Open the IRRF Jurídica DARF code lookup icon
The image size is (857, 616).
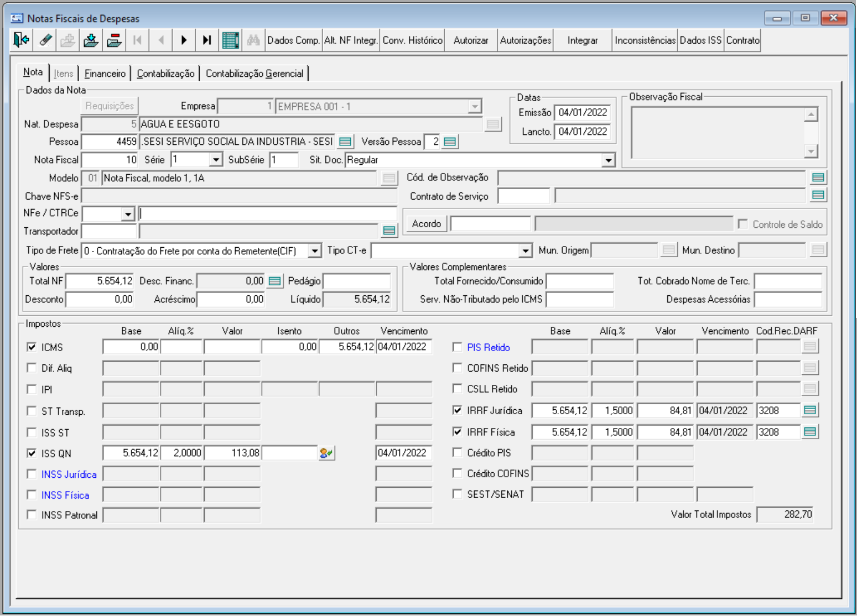click(810, 410)
